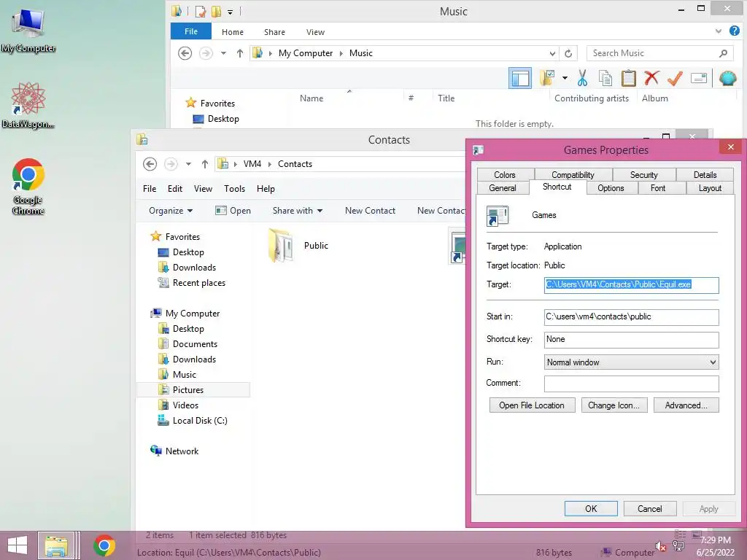Open the Run Normal window combo box
This screenshot has height=560, width=747.
point(631,362)
